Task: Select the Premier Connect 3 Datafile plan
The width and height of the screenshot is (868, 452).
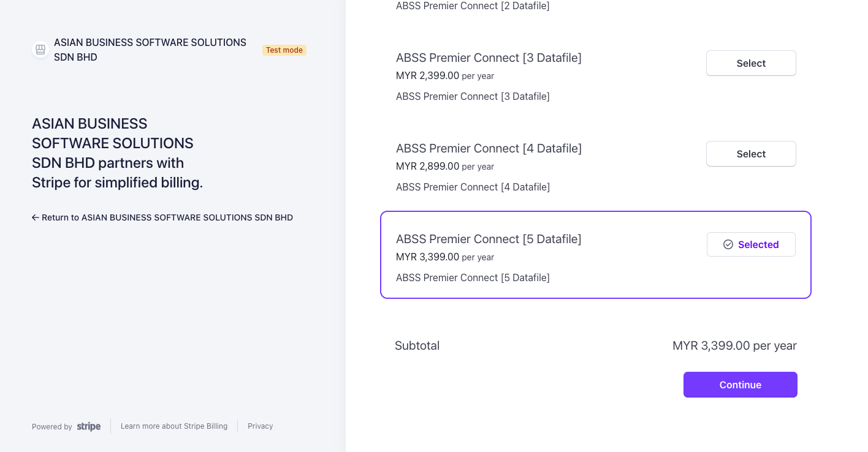Action: point(751,63)
